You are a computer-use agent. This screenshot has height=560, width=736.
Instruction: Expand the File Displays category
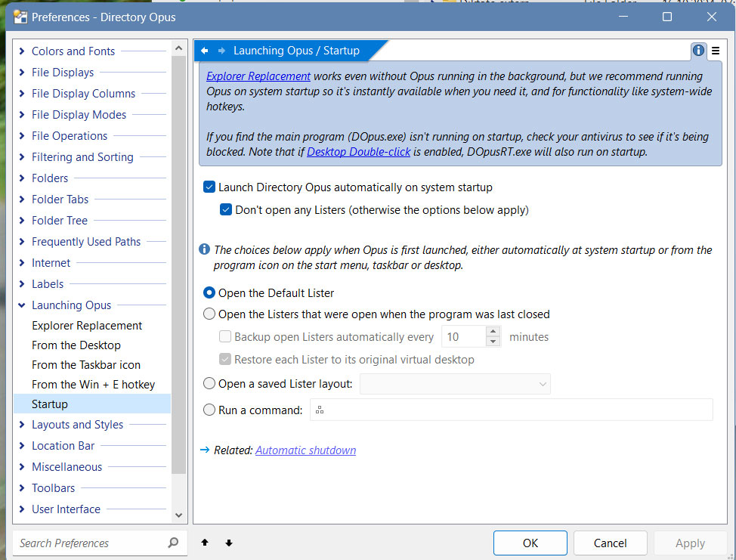(x=22, y=72)
